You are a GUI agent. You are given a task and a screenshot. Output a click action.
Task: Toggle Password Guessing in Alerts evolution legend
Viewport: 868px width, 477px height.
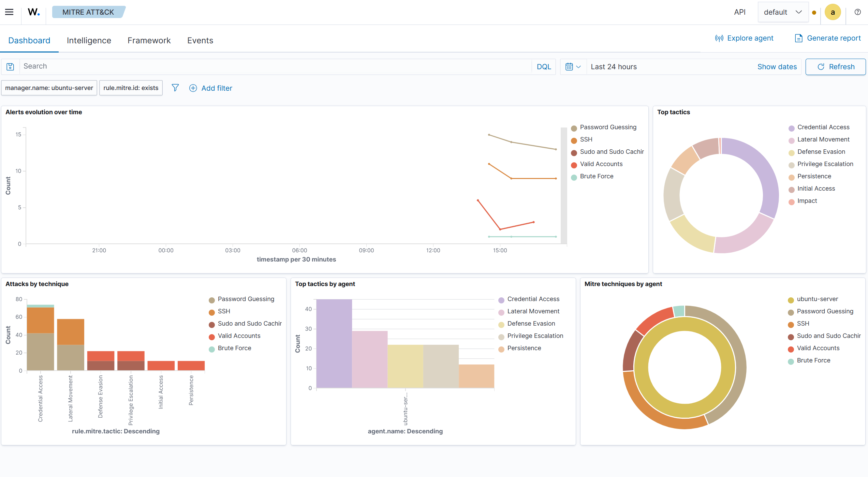pos(608,127)
